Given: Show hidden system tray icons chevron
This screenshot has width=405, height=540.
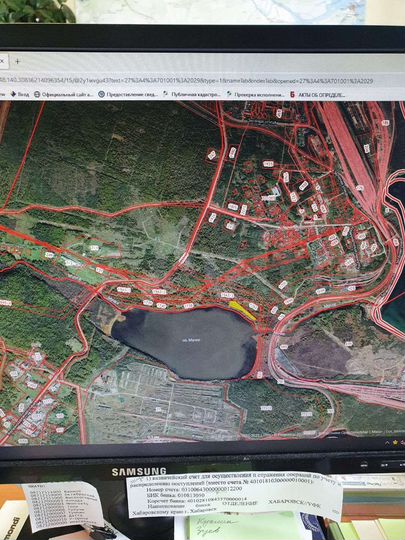Looking at the screenshot, I should coord(386,442).
